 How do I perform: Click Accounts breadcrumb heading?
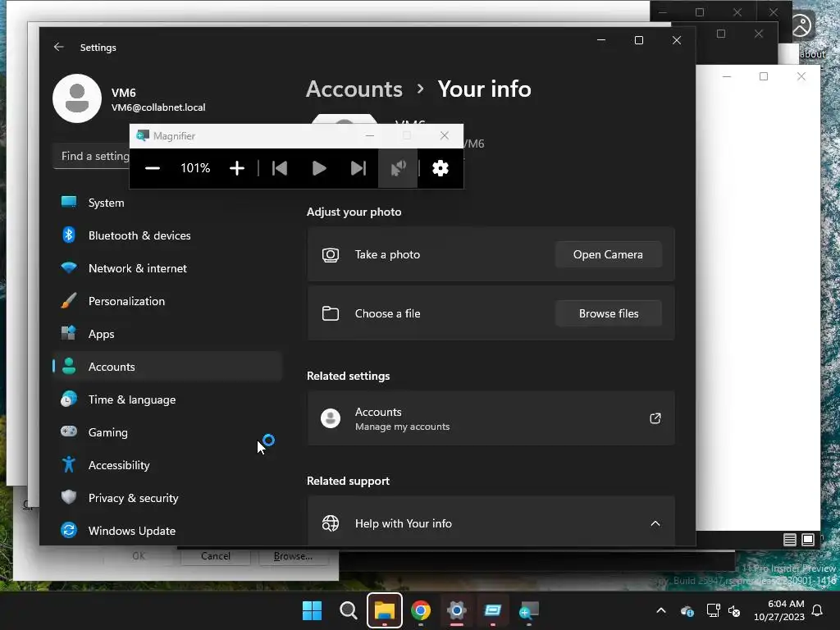354,89
